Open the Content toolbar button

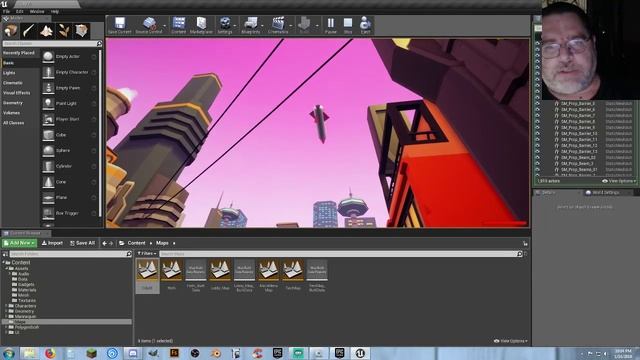click(x=178, y=25)
